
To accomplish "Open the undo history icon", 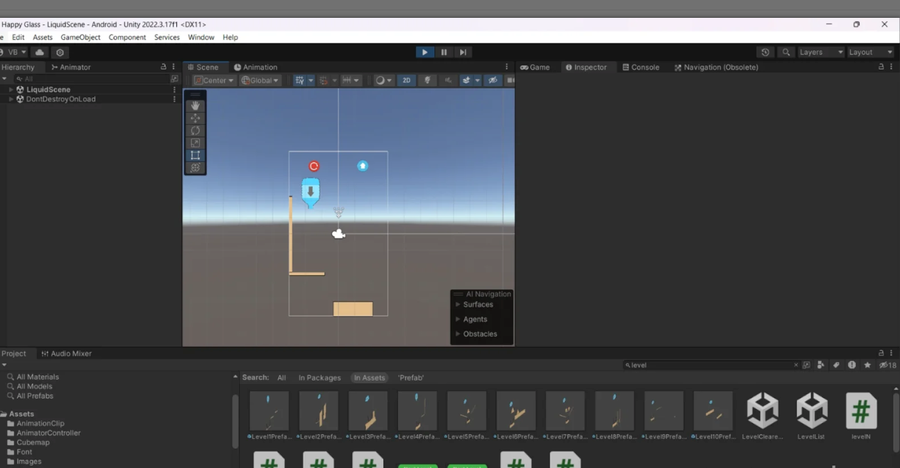I will tap(765, 52).
